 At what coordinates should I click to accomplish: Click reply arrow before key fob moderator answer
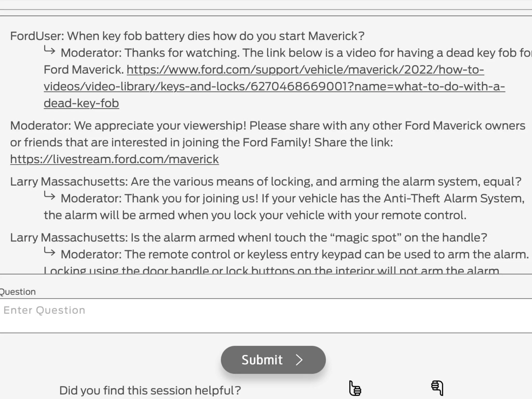pyautogui.click(x=49, y=50)
